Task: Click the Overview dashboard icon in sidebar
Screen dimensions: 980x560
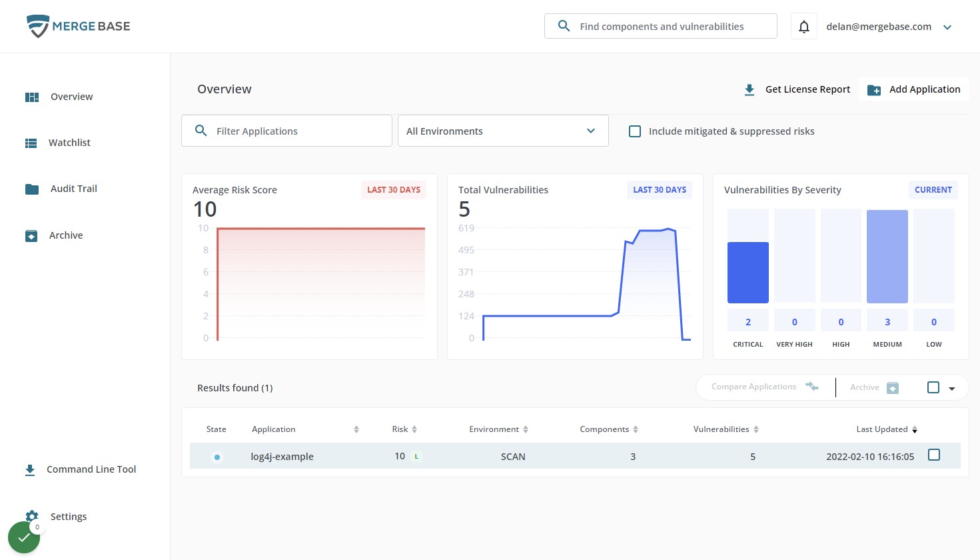Action: (x=32, y=97)
